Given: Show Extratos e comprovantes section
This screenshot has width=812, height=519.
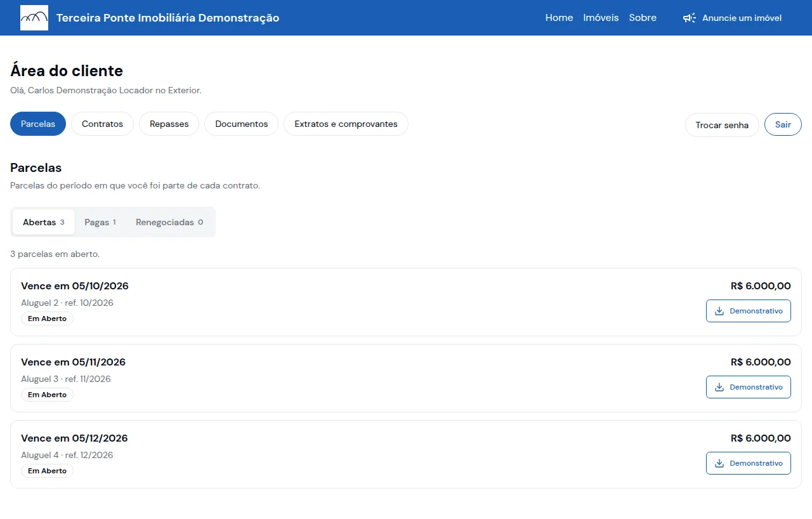Looking at the screenshot, I should pyautogui.click(x=346, y=124).
